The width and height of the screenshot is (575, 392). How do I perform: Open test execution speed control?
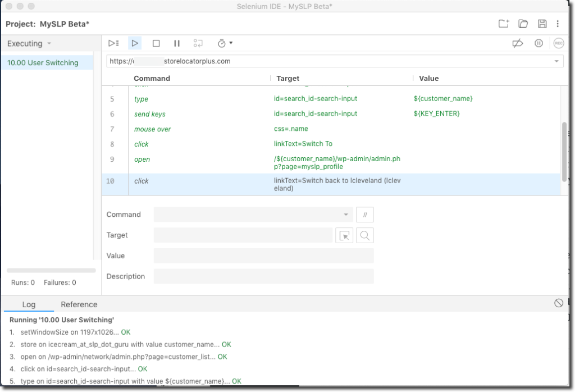[224, 43]
